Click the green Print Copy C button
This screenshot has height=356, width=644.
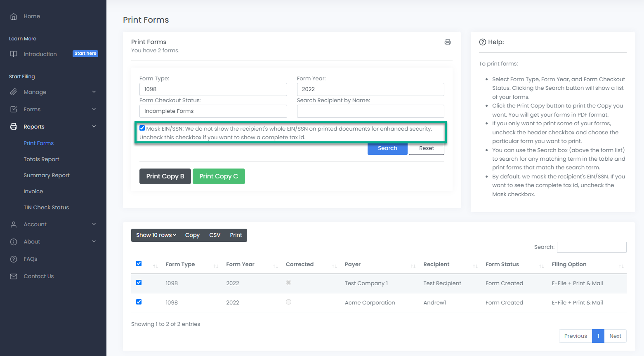[x=219, y=176]
